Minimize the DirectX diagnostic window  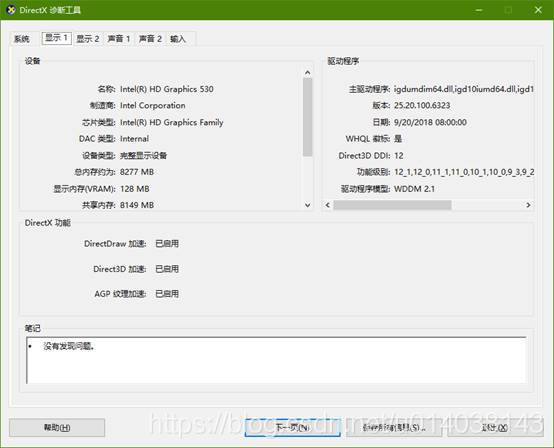coord(479,10)
